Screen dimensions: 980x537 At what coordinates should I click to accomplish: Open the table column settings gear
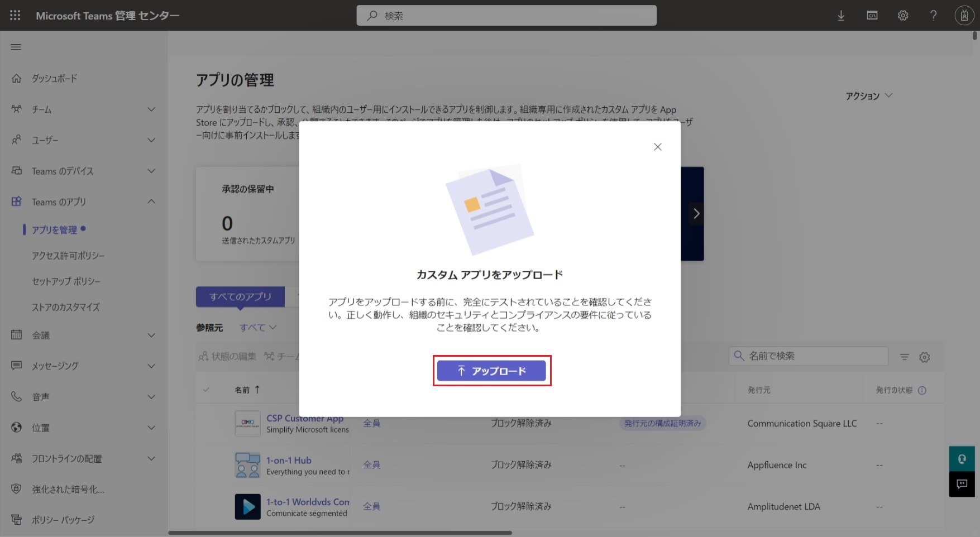pyautogui.click(x=924, y=357)
